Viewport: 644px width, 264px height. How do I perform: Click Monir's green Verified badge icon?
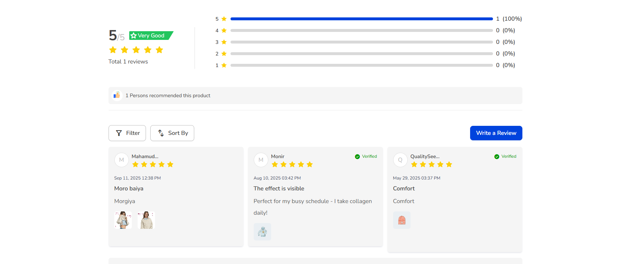click(357, 157)
